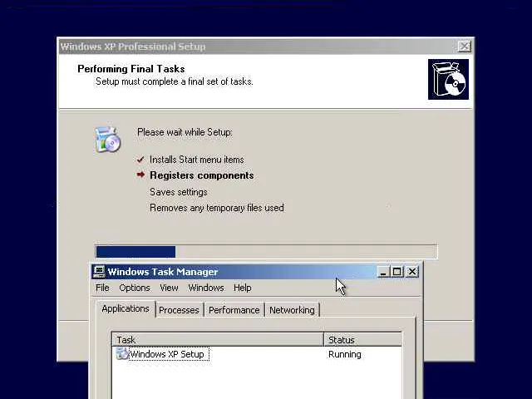Open the Help menu in Task Manager
532x399 pixels.
(242, 288)
